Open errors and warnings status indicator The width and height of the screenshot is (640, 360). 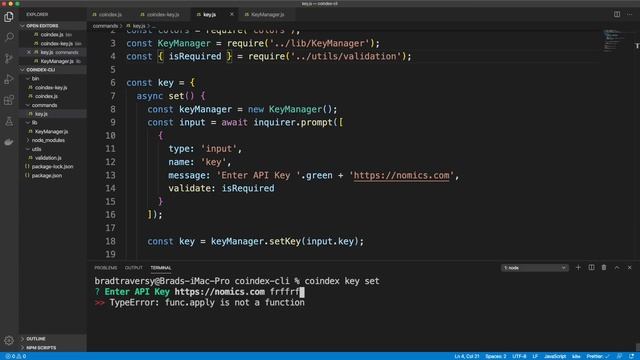pos(16,356)
